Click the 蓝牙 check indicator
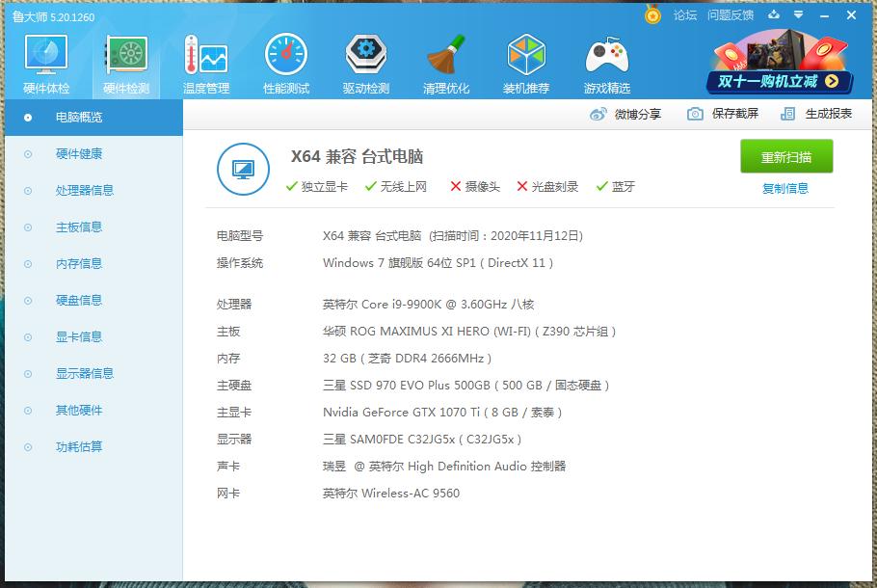The height and width of the screenshot is (588, 877). [615, 186]
